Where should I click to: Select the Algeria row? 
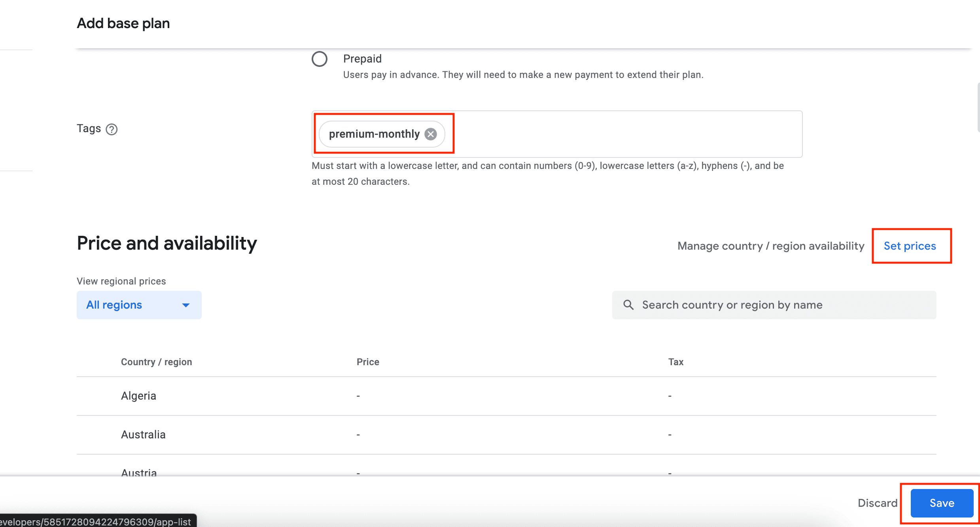(x=139, y=396)
